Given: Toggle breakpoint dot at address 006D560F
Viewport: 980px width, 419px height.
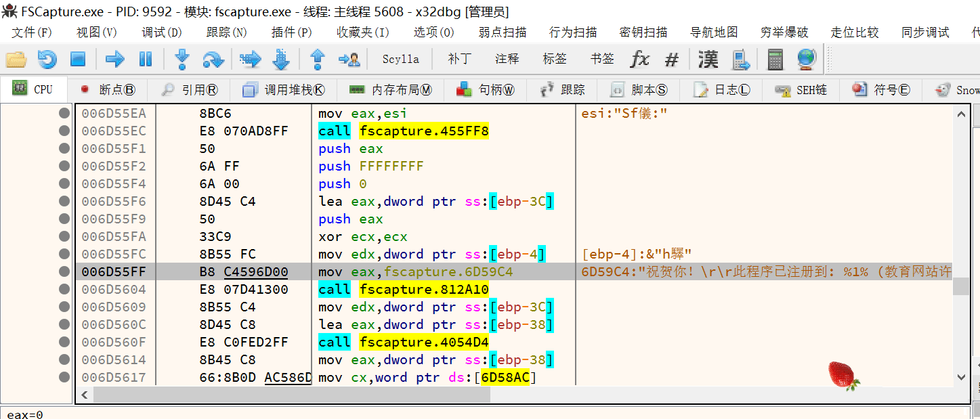Looking at the screenshot, I should (64, 342).
